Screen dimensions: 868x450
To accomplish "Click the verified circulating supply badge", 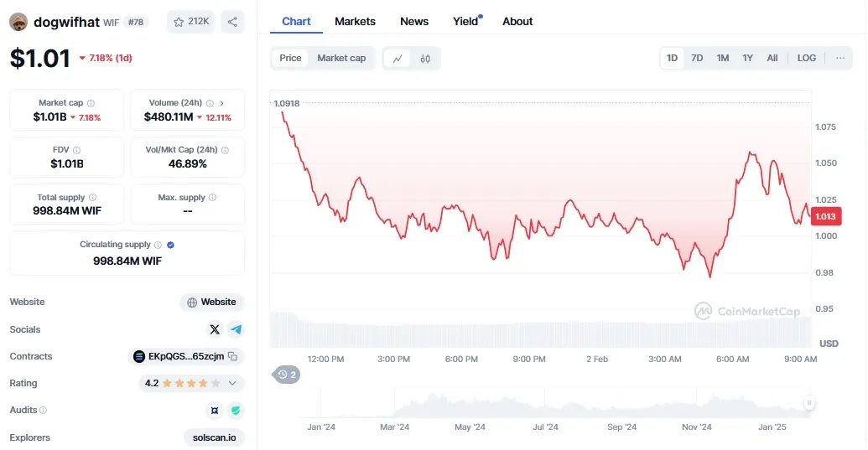I will [x=170, y=245].
